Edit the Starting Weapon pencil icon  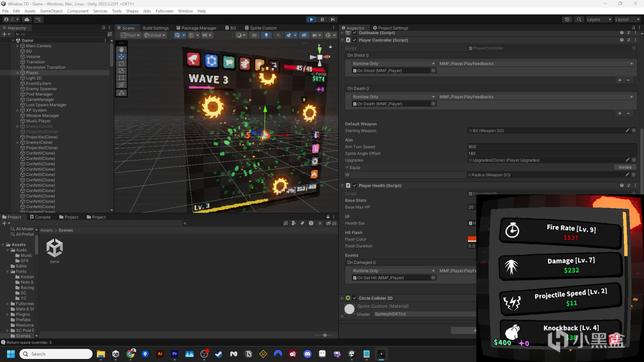[x=627, y=131]
